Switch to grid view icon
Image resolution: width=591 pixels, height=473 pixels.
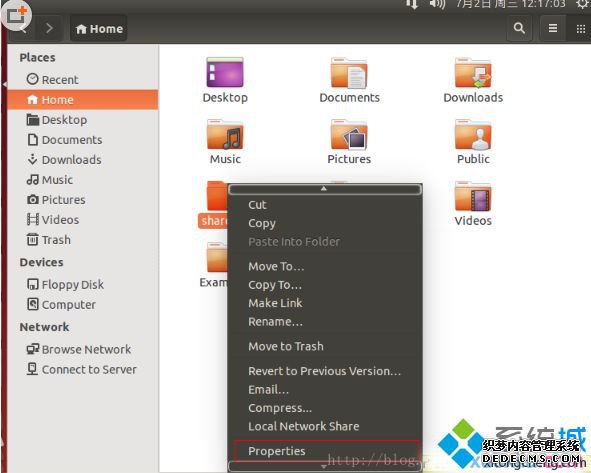pos(580,28)
